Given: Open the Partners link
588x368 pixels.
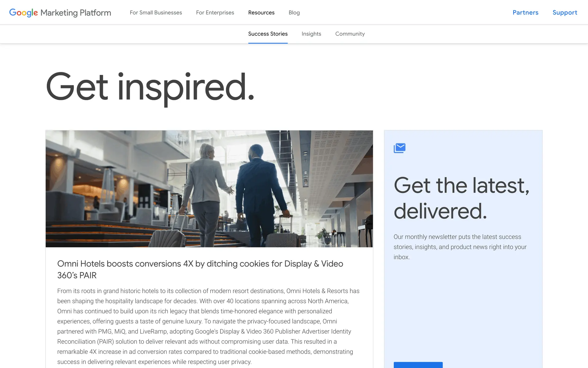Looking at the screenshot, I should click(525, 13).
